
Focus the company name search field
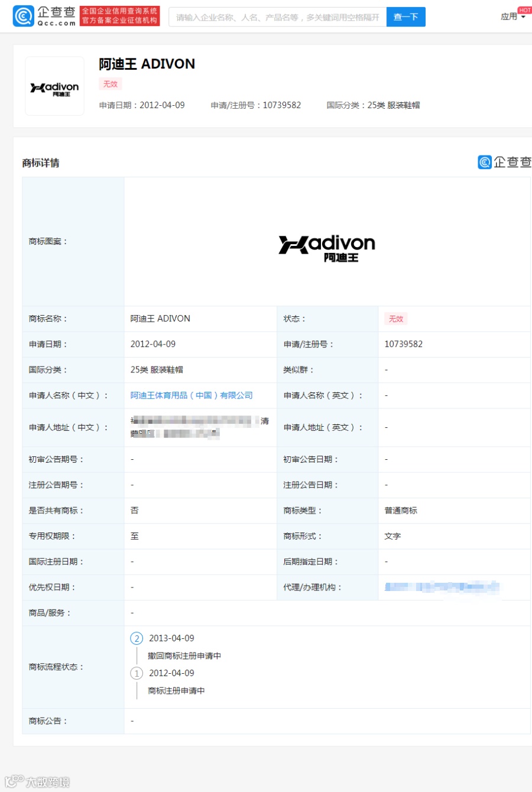click(278, 17)
